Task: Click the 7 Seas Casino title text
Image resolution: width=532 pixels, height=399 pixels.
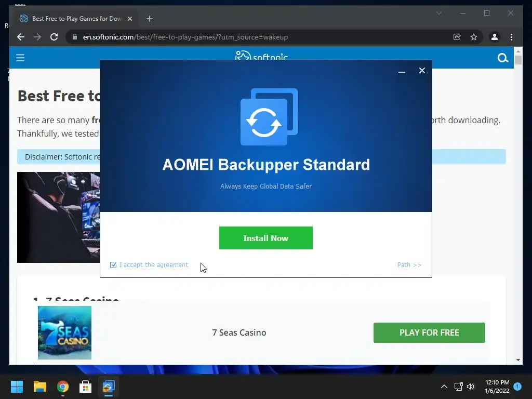Action: point(239,332)
